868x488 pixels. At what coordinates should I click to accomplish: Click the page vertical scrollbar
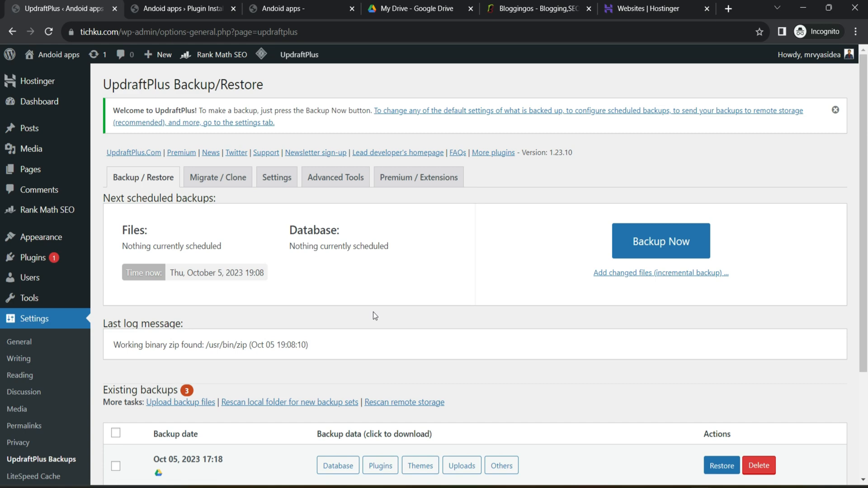[x=863, y=212]
